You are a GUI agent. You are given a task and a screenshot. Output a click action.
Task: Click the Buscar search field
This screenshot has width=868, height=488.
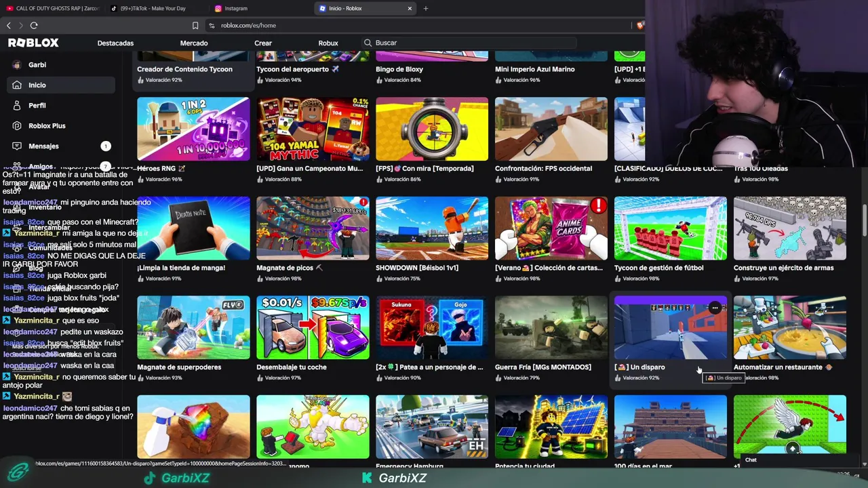point(468,43)
